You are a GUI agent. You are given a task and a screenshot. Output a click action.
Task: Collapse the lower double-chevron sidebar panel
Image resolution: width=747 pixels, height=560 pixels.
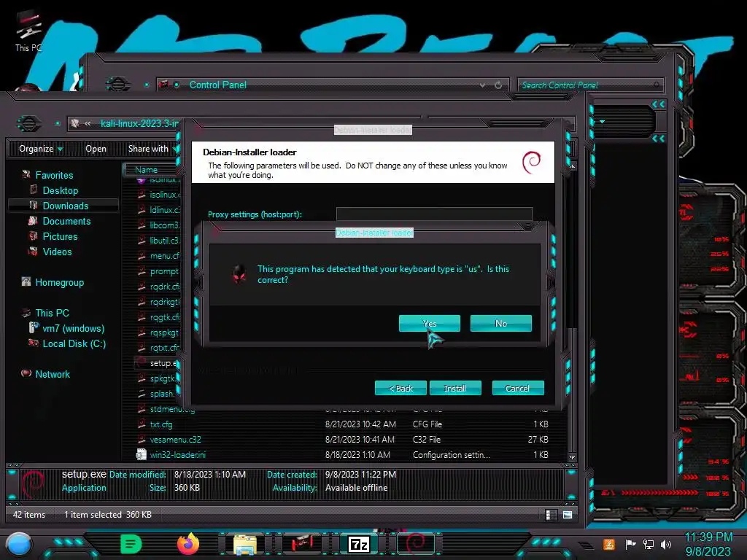click(x=659, y=139)
